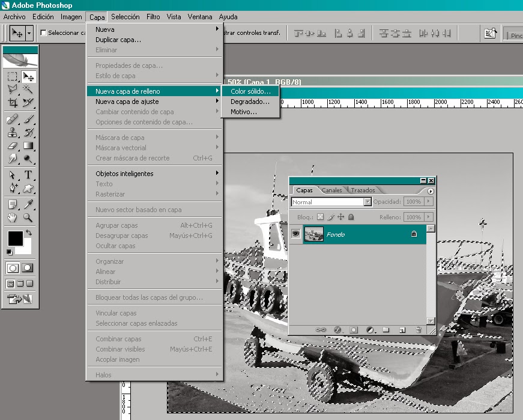Open layer style fx menu
523x420 pixels.
[x=337, y=330]
